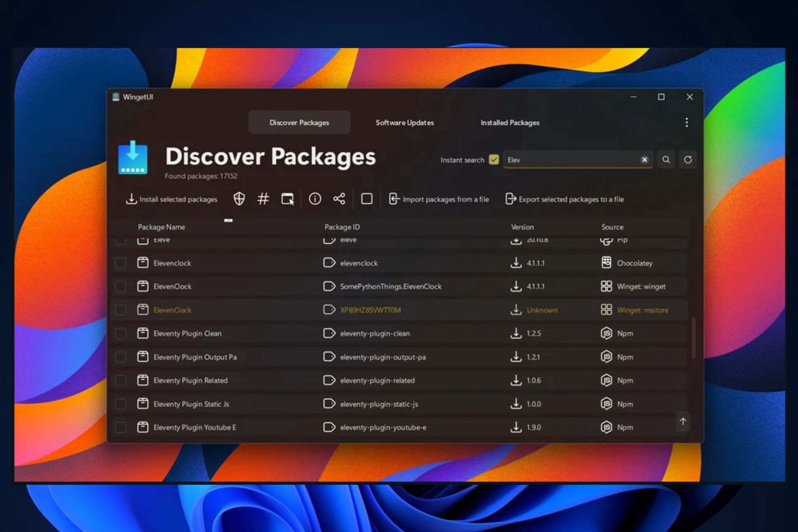
Task: Click the Chocolatey source icon
Action: pyautogui.click(x=606, y=263)
